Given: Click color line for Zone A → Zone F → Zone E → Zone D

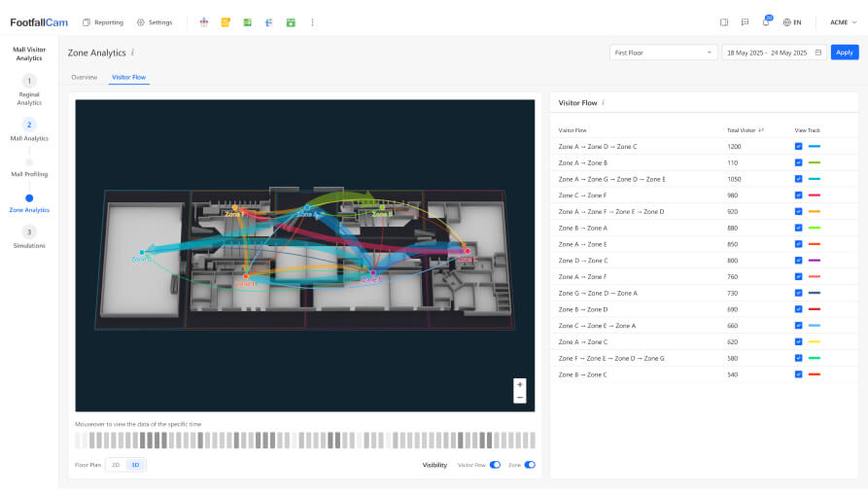Looking at the screenshot, I should [x=814, y=212].
